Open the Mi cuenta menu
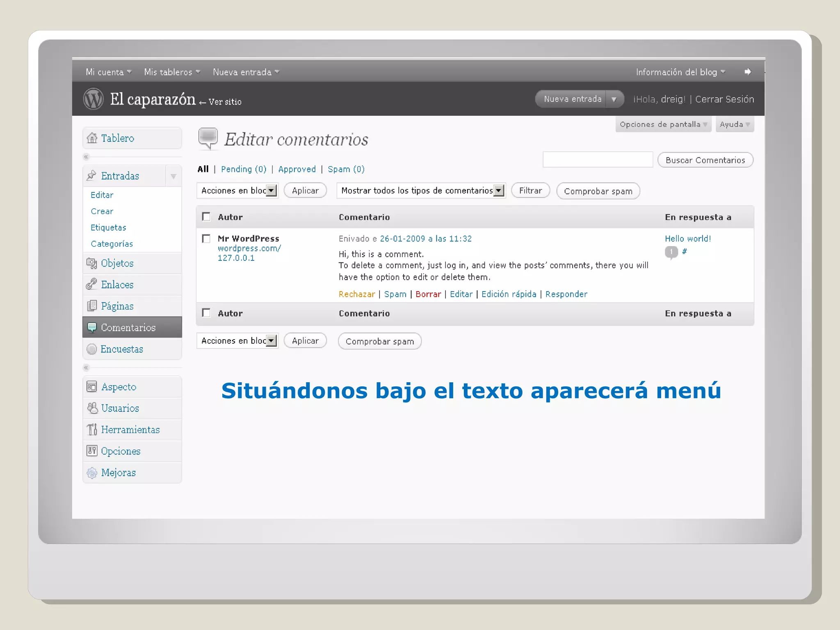840x630 pixels. (109, 72)
